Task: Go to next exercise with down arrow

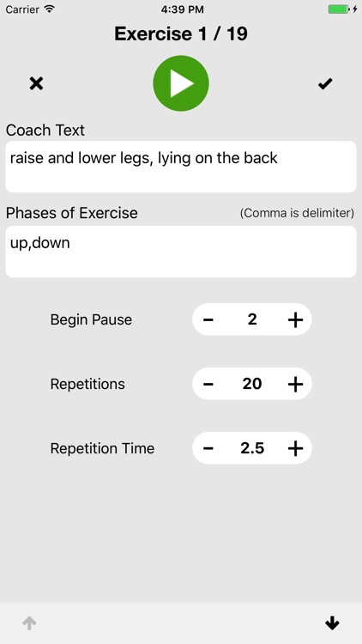Action: point(332,623)
